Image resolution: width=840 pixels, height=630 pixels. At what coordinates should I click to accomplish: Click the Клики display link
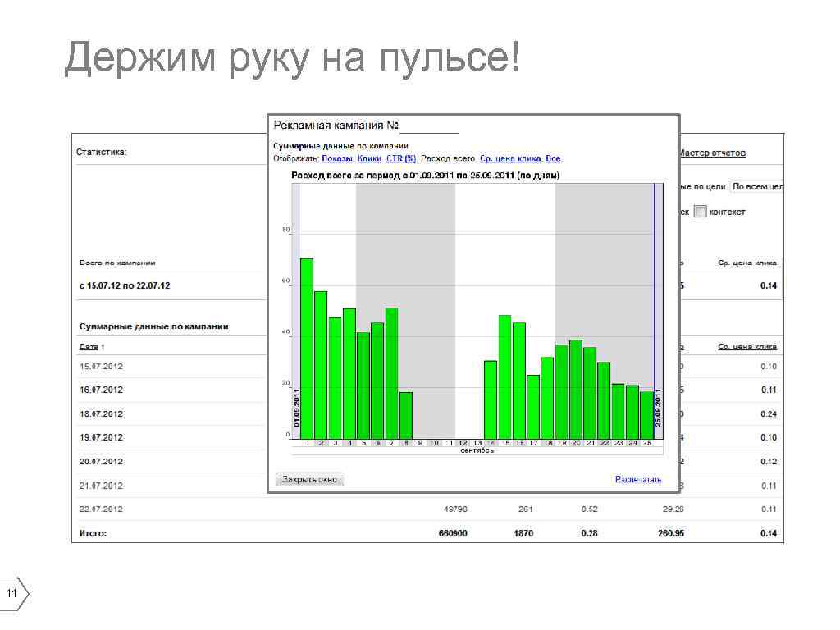coord(369,158)
